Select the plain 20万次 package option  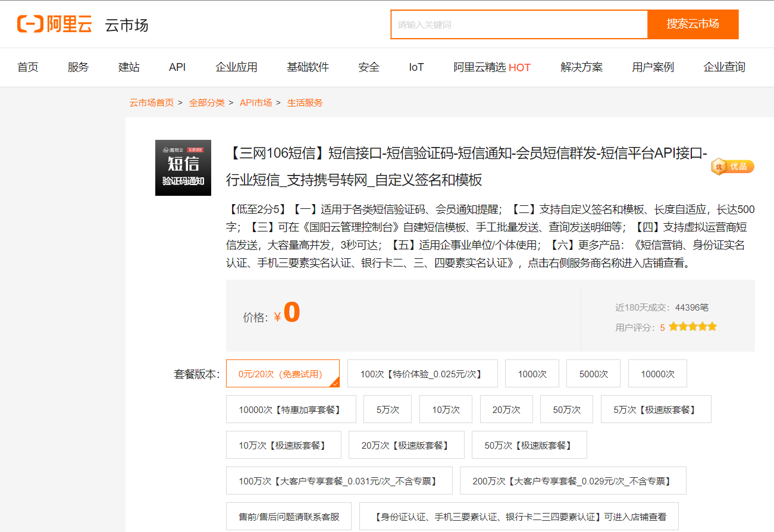tap(506, 409)
